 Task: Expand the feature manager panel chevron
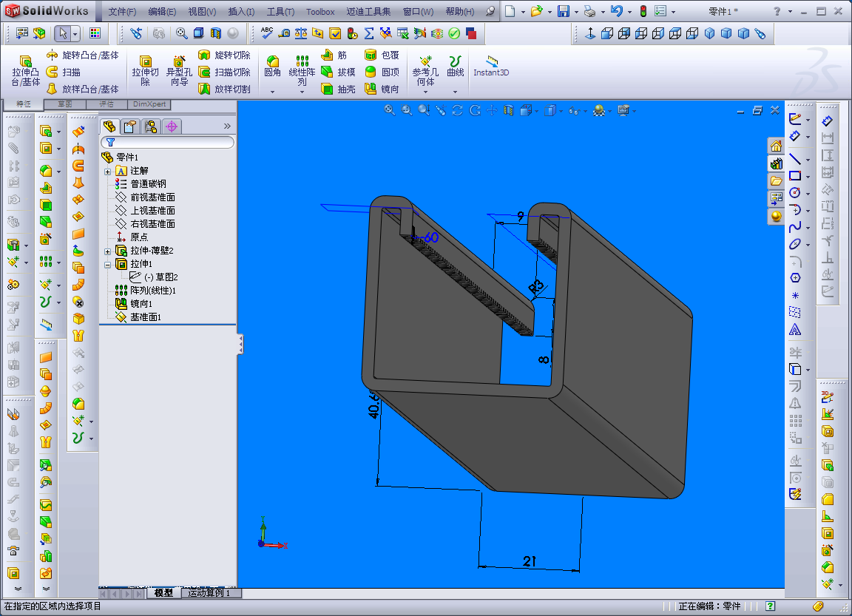tap(227, 126)
